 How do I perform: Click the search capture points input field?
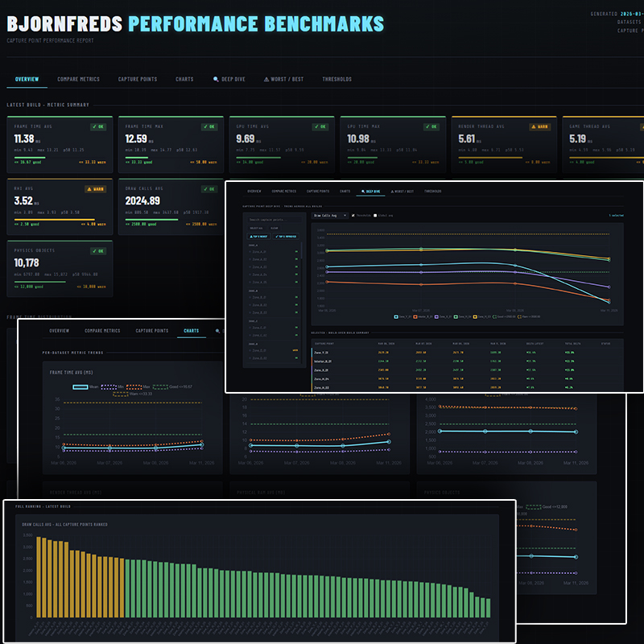pos(266,218)
